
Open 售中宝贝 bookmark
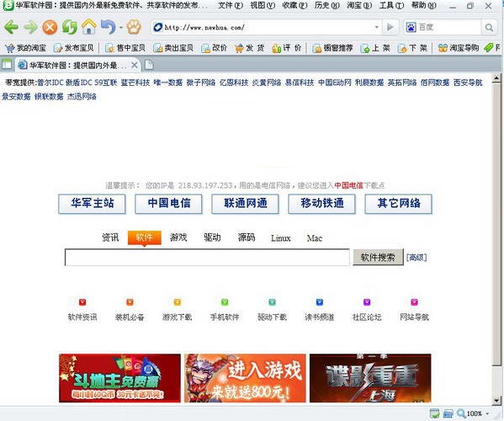coord(125,48)
